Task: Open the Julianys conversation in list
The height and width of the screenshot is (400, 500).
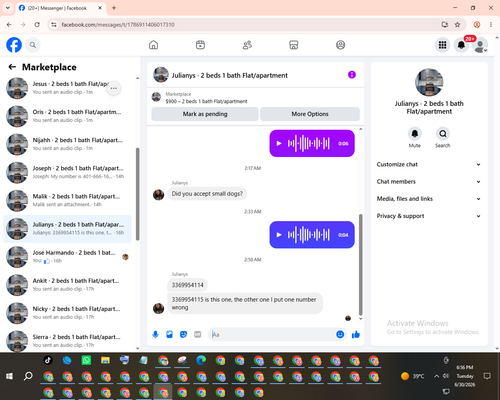Action: click(x=67, y=229)
